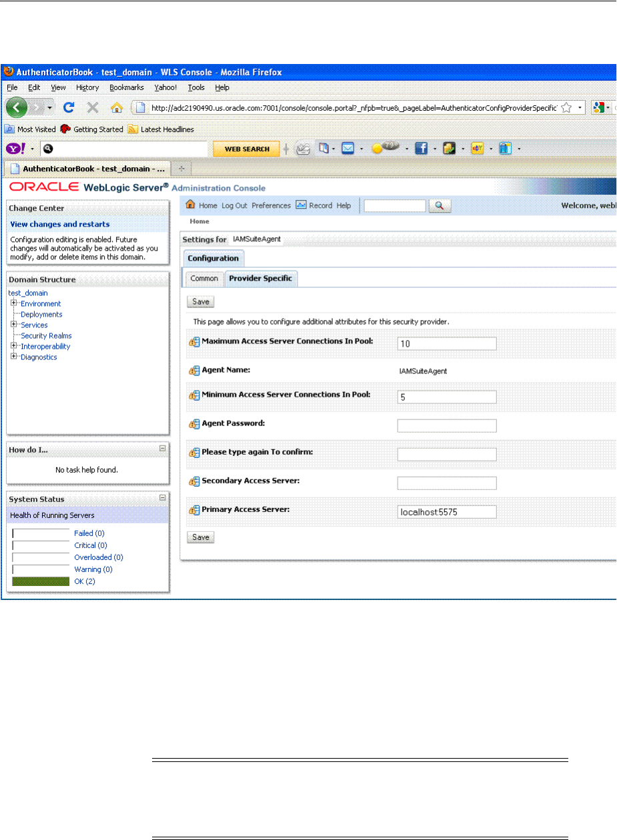The width and height of the screenshot is (617, 840).
Task: Click icon beside Maximum Access Server Connections
Action: [x=194, y=342]
